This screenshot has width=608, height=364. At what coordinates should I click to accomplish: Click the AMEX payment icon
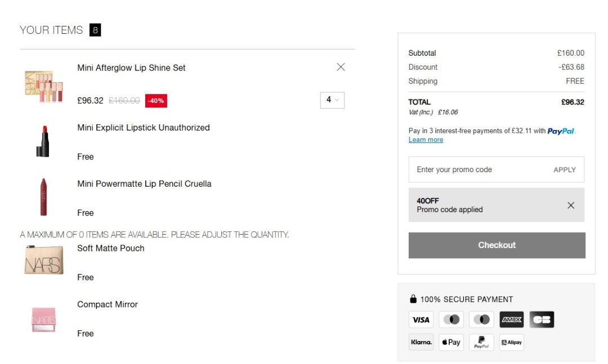coord(511,320)
